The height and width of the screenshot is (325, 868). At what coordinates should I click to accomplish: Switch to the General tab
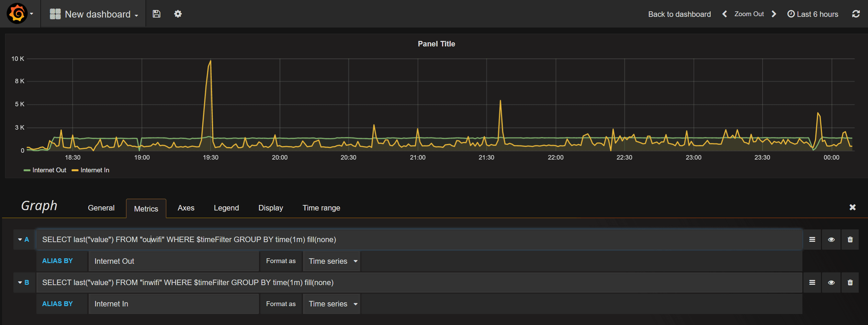[x=101, y=208]
